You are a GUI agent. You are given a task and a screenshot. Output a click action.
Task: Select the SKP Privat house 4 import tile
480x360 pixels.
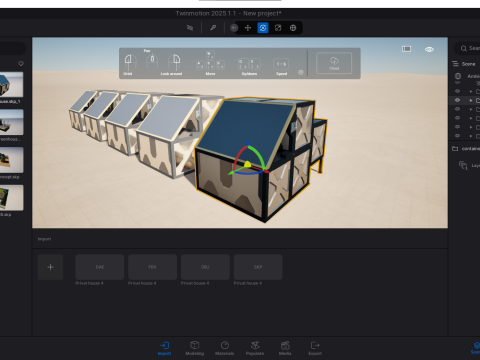tap(258, 267)
